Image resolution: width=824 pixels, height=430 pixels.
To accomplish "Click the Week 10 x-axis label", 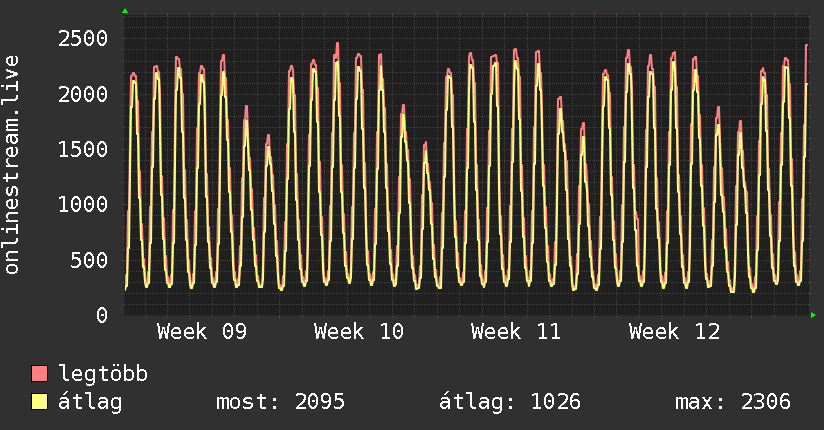I will [x=358, y=332].
